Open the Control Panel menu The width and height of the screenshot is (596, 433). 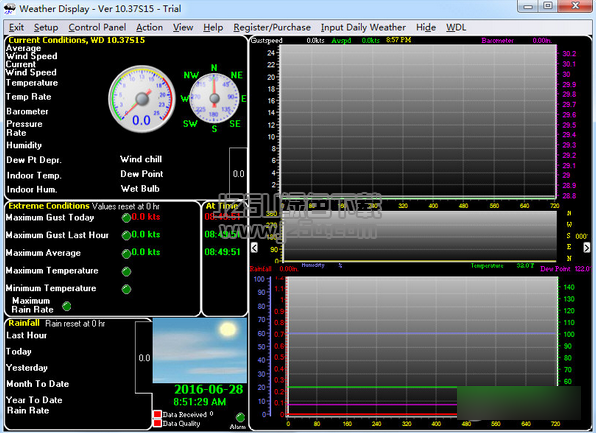[x=97, y=27]
